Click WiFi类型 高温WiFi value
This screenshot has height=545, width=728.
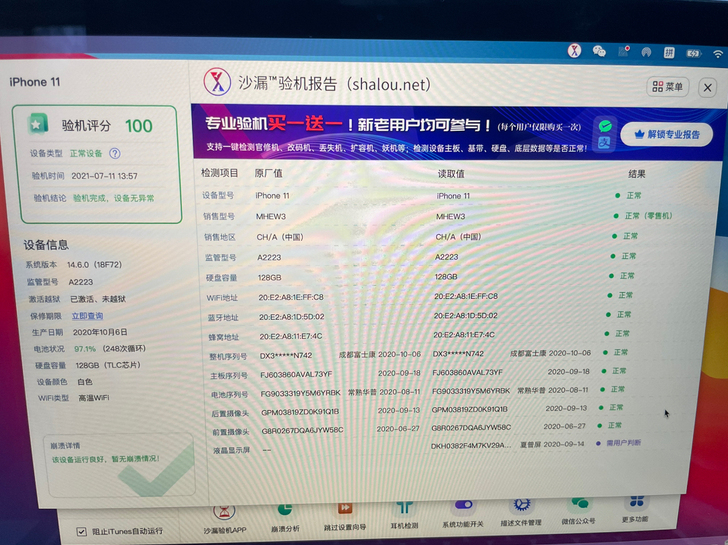94,398
